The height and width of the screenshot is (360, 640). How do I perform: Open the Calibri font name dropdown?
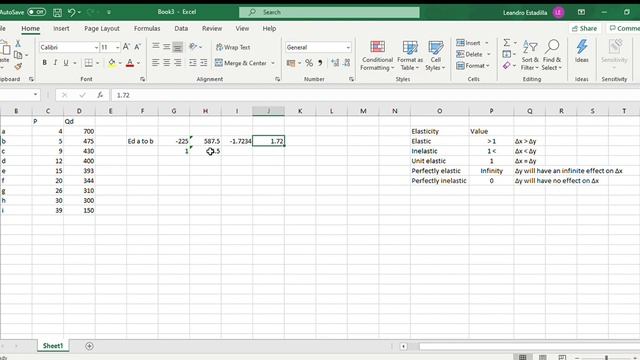[x=96, y=47]
